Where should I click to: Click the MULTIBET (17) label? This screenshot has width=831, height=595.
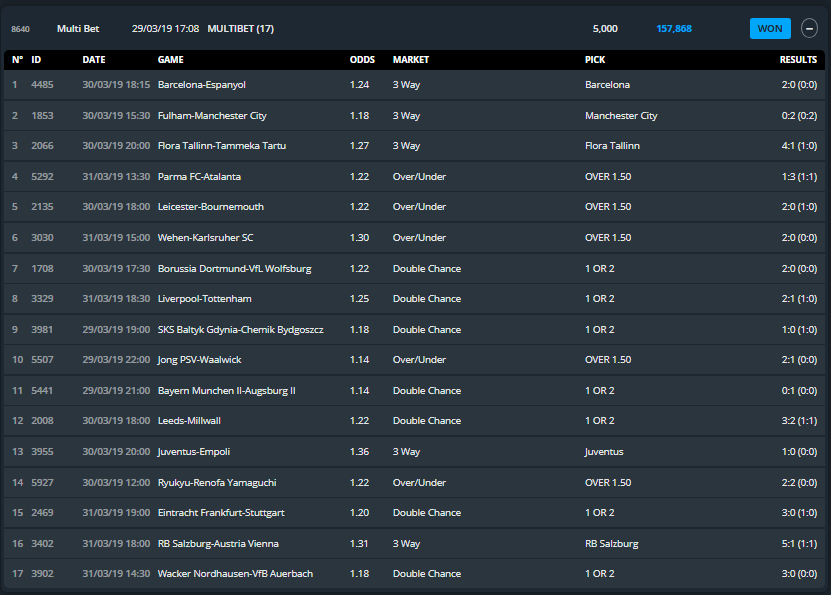point(241,29)
